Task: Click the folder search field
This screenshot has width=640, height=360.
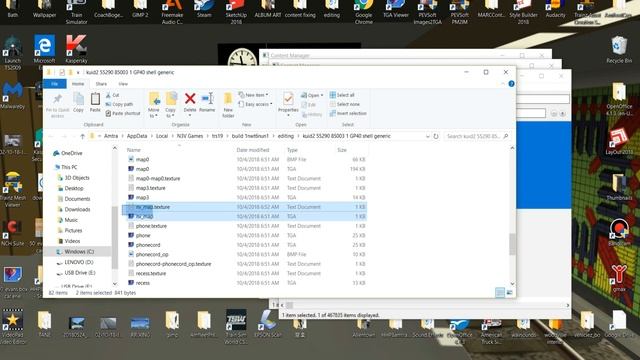Action: coord(477,136)
